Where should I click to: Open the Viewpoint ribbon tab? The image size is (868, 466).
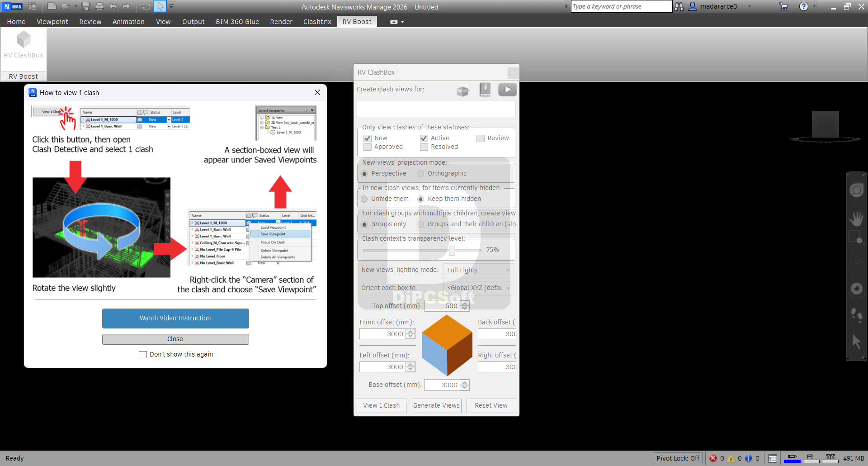point(52,22)
